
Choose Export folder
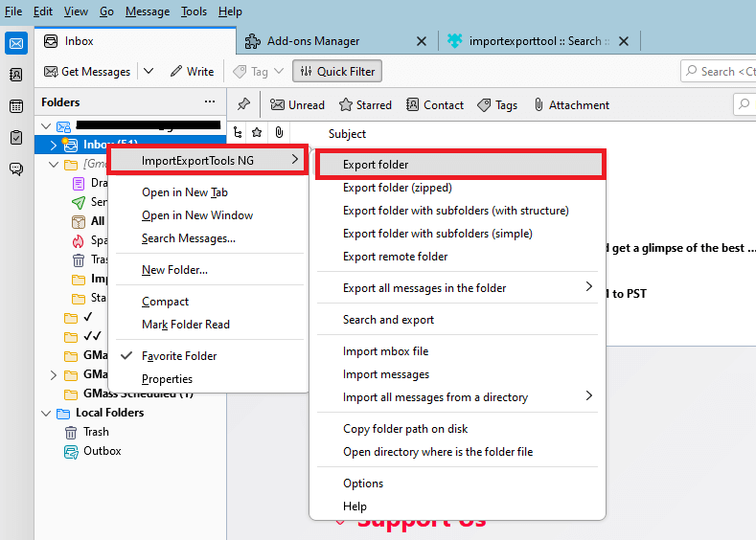pos(461,165)
